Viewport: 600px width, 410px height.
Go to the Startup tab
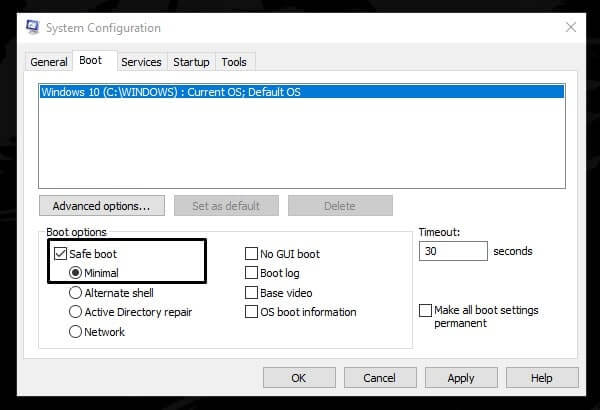coord(191,62)
